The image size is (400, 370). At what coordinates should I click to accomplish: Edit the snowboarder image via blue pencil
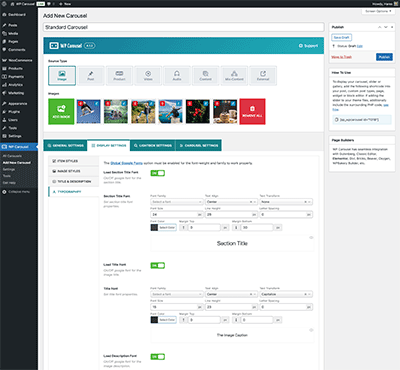coord(96,103)
